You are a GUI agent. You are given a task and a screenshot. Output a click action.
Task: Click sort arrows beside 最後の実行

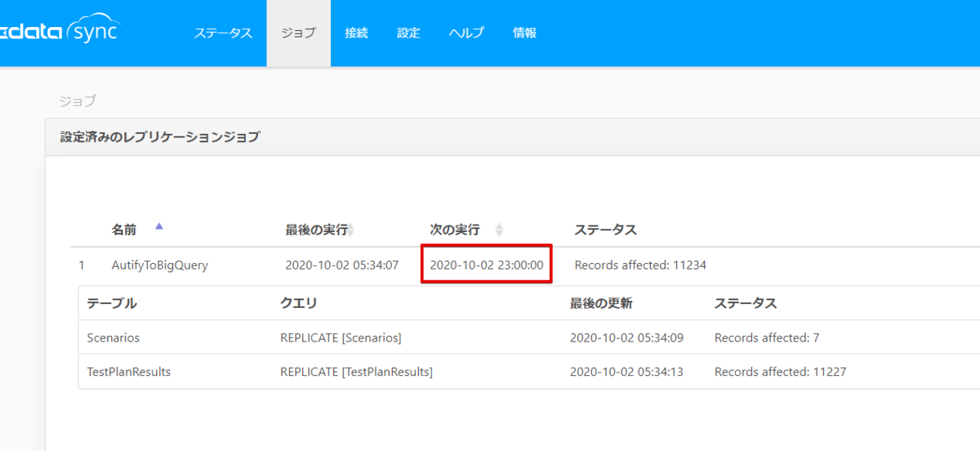350,230
